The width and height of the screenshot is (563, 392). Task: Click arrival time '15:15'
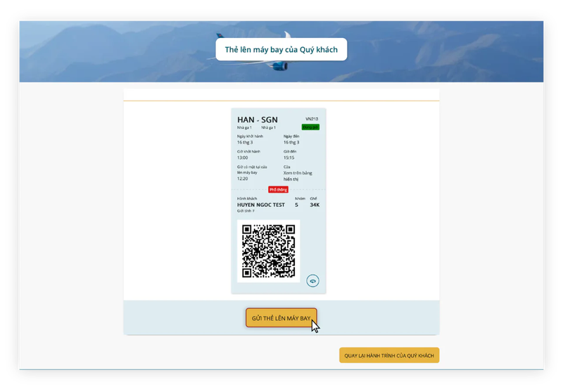(x=289, y=158)
